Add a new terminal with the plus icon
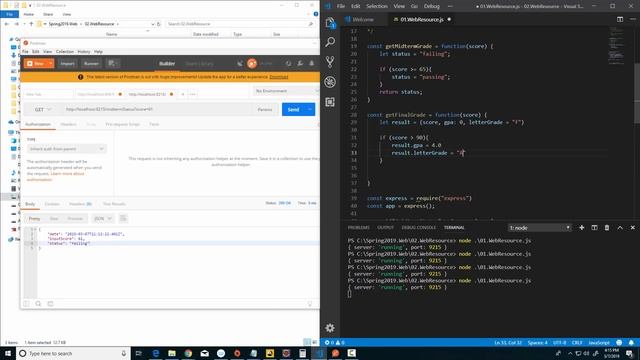640x360 pixels. (582, 227)
